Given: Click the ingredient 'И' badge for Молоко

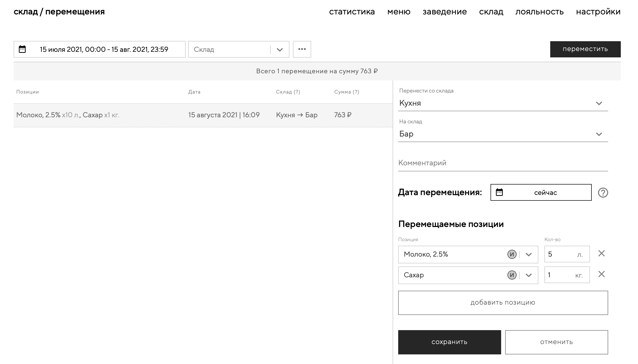Looking at the screenshot, I should (x=512, y=254).
